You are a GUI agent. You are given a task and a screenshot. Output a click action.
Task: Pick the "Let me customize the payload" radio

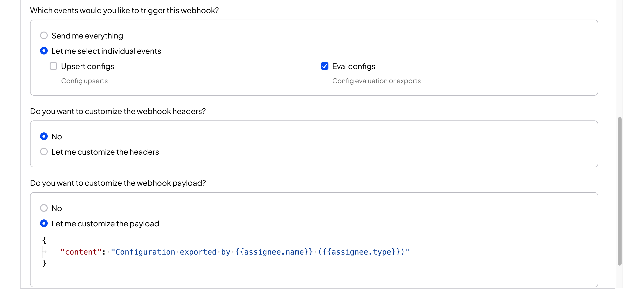44,223
